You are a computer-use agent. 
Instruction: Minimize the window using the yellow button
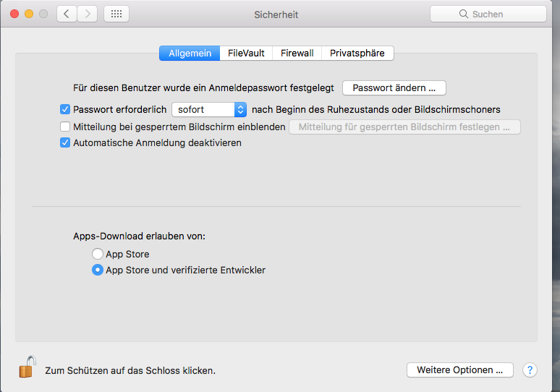29,14
